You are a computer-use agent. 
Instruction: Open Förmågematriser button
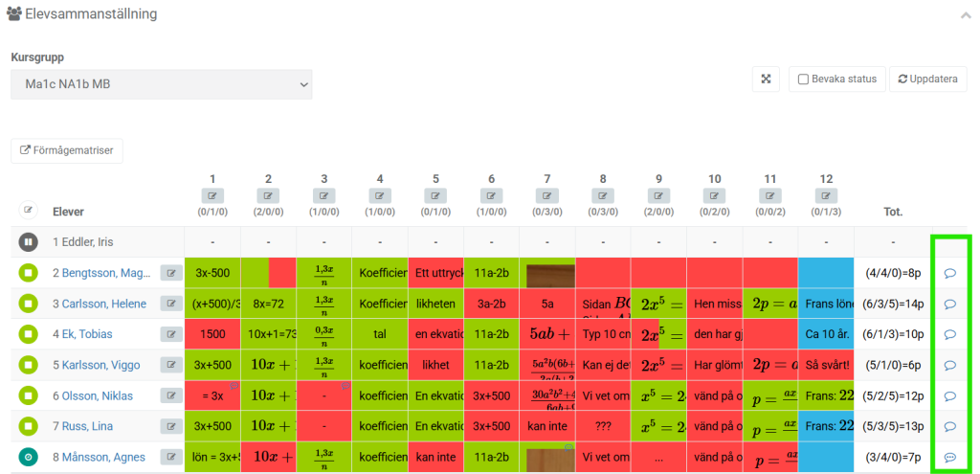click(x=67, y=150)
